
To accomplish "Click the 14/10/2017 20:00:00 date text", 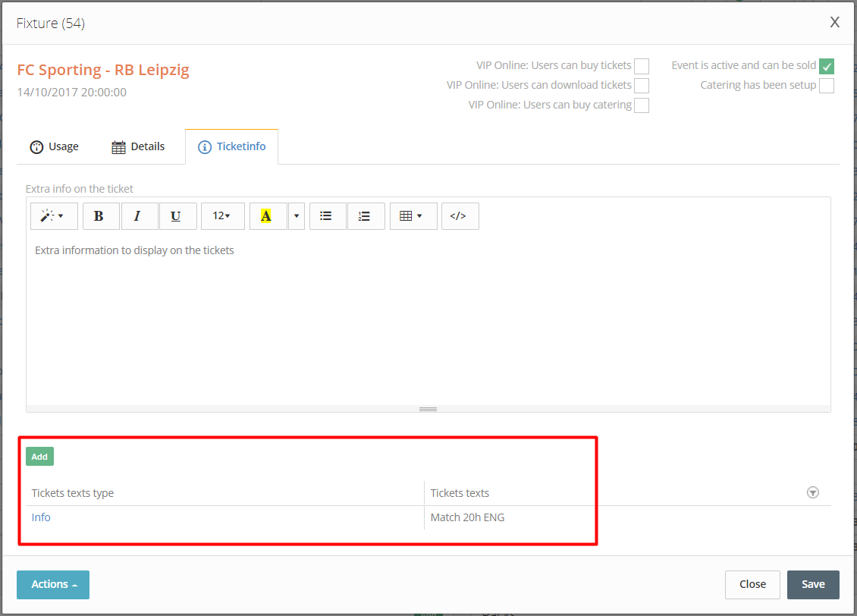I will [71, 93].
